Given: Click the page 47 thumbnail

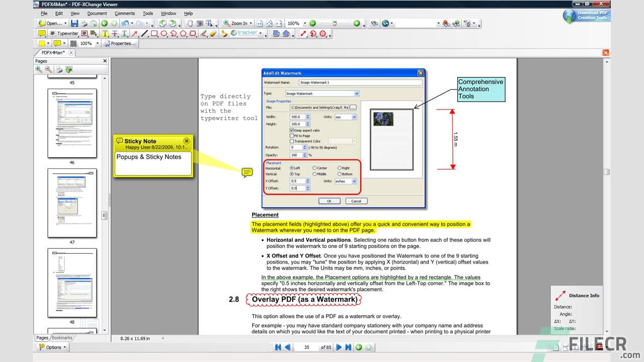Looking at the screenshot, I should (72, 203).
